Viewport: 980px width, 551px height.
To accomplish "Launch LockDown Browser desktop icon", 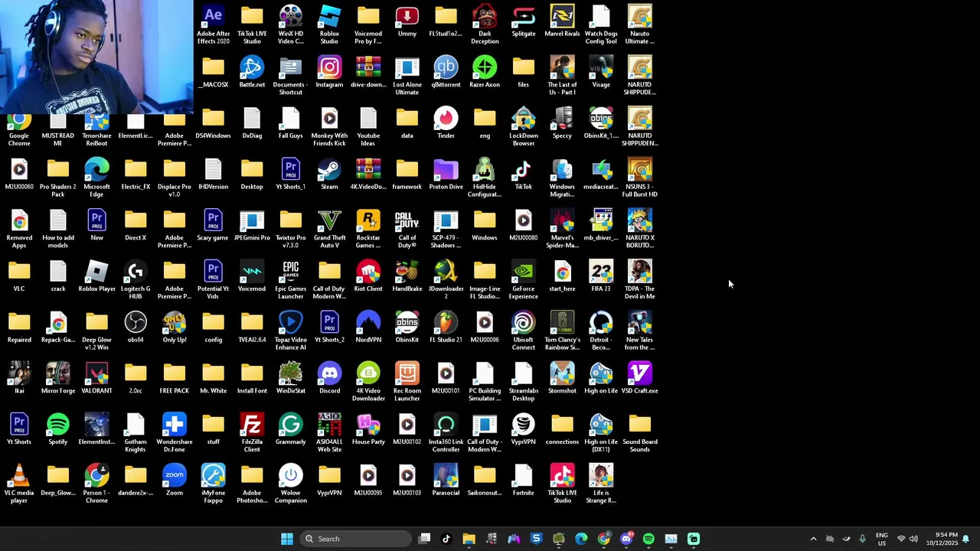I will coord(524,127).
